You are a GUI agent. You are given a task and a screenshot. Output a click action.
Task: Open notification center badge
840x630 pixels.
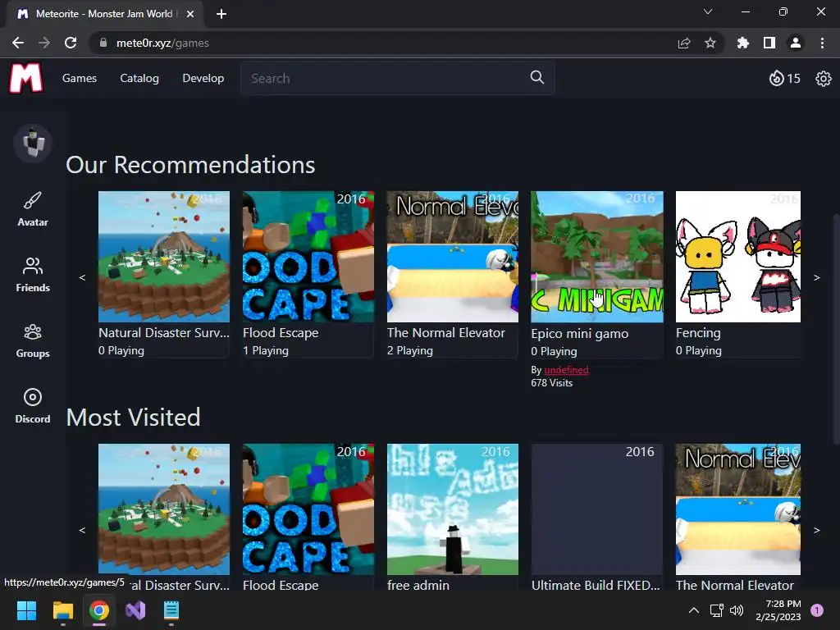pos(817,610)
